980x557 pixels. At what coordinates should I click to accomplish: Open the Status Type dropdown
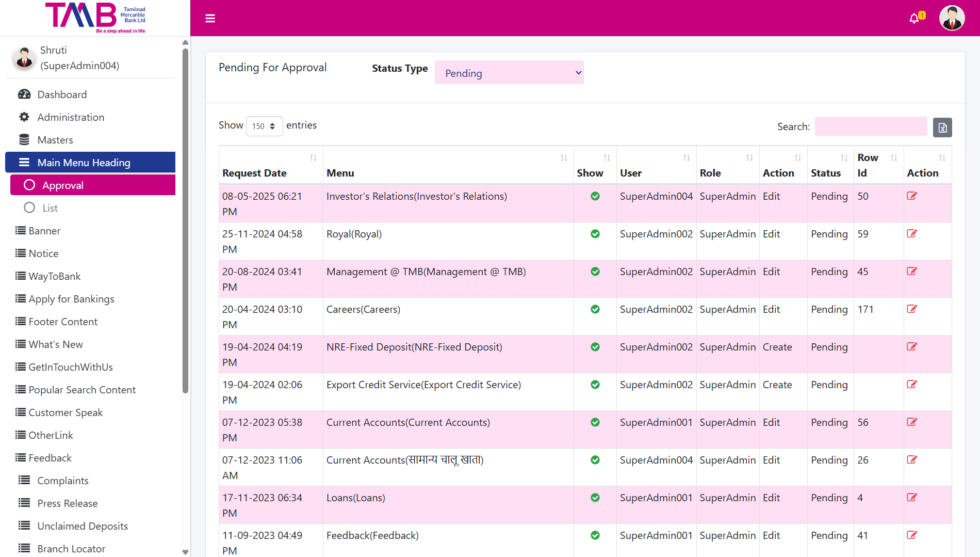pos(509,73)
